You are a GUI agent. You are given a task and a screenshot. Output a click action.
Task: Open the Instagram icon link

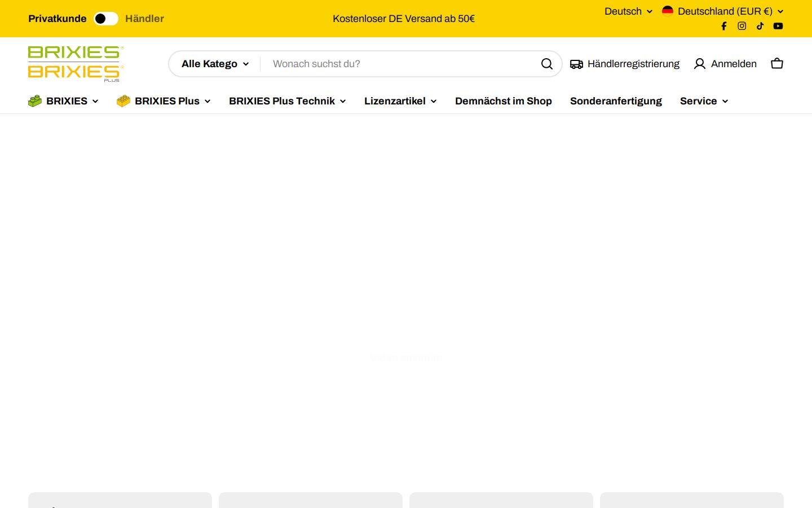[x=742, y=26]
